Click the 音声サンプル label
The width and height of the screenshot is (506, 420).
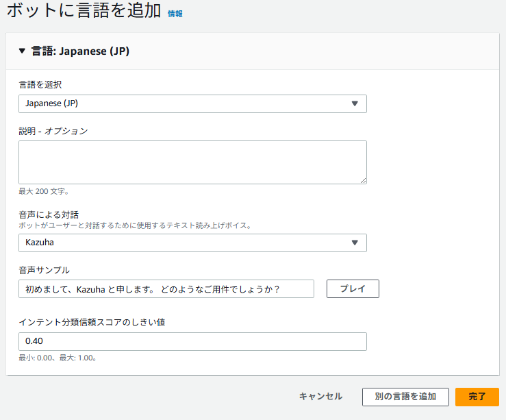coord(45,270)
